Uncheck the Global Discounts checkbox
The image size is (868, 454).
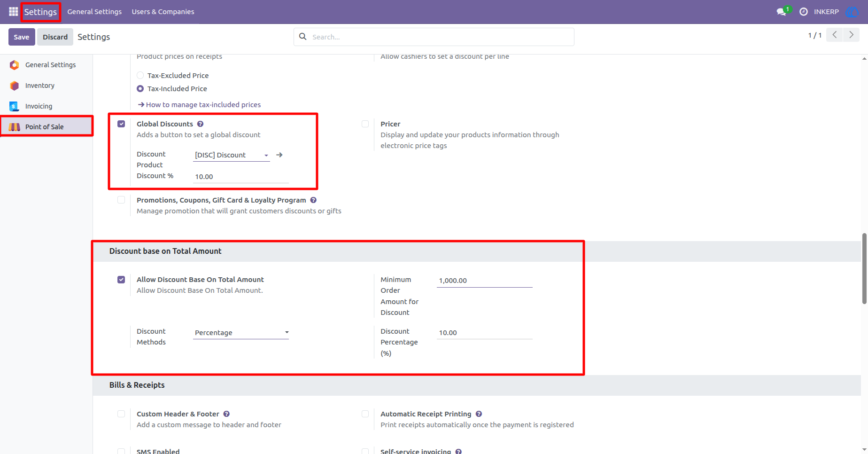click(121, 124)
